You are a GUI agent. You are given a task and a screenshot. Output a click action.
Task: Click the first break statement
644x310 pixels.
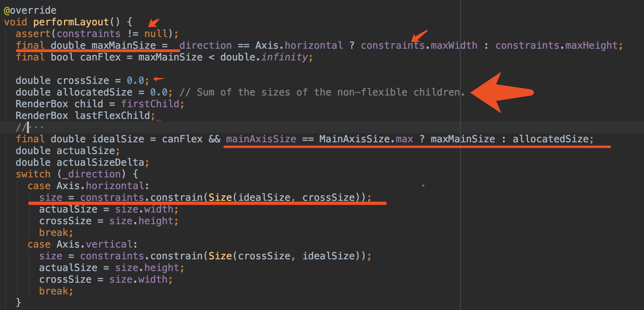click(56, 233)
